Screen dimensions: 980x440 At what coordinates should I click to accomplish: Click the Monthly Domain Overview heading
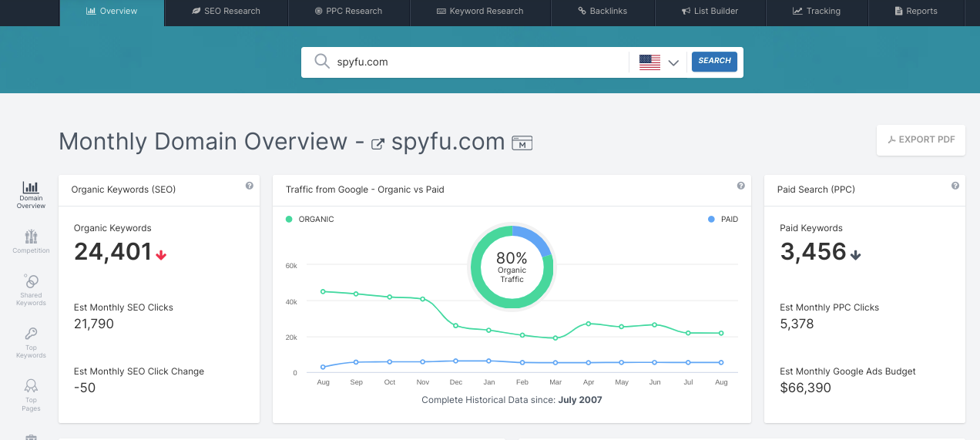click(203, 142)
